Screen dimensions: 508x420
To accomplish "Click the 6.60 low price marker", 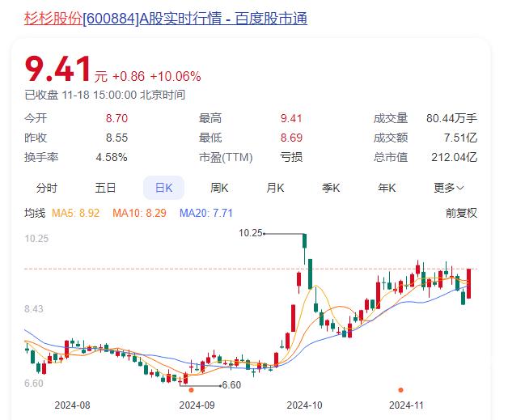I will tap(231, 385).
